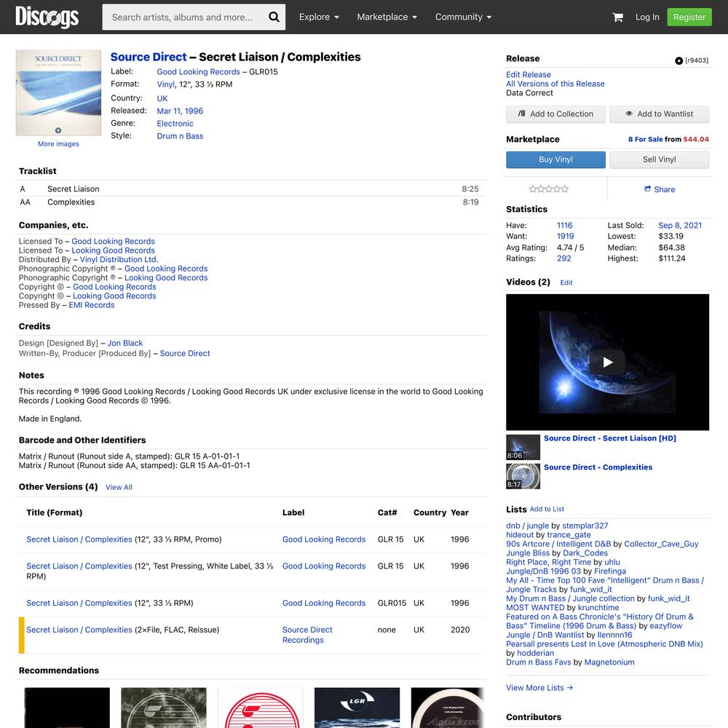The image size is (728, 728).
Task: Open the shopping cart
Action: pyautogui.click(x=617, y=17)
